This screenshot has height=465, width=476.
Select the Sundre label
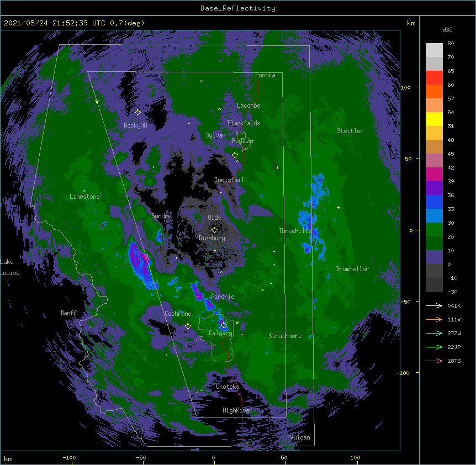coord(161,216)
